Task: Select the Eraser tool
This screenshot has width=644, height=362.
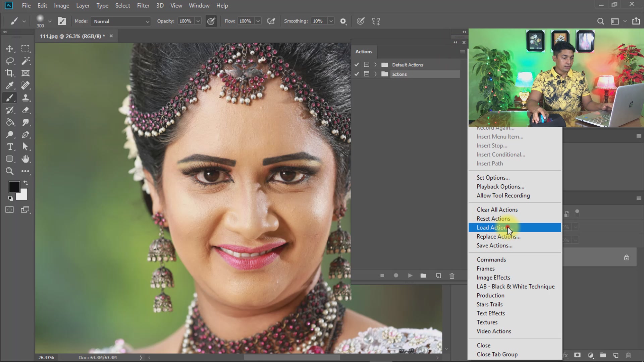Action: 25,110
